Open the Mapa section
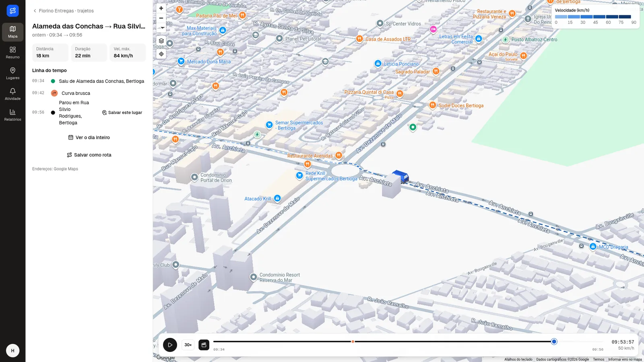 pos(12,32)
